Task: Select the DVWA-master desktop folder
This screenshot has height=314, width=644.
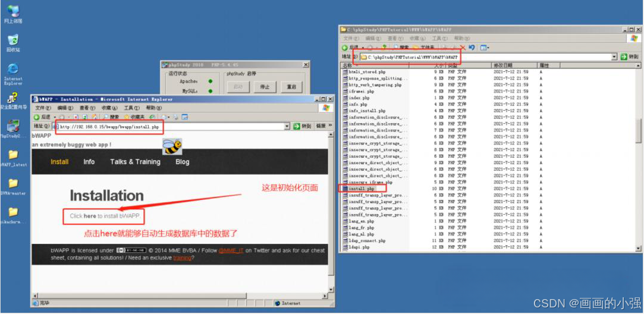Action: click(x=13, y=186)
